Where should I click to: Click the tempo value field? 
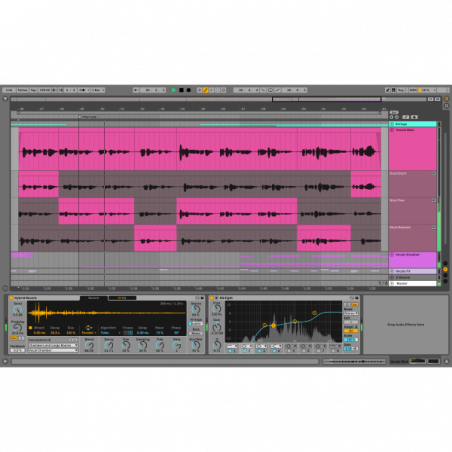(x=45, y=90)
